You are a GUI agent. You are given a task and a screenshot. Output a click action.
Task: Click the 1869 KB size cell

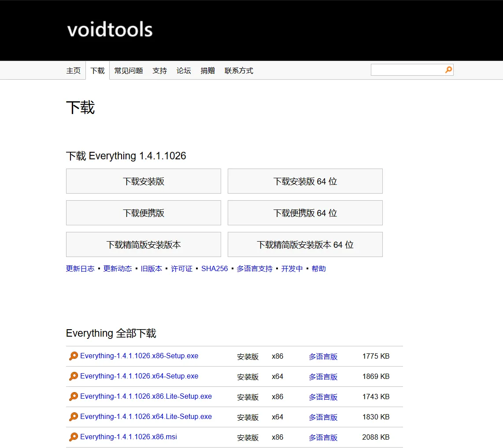[376, 376]
